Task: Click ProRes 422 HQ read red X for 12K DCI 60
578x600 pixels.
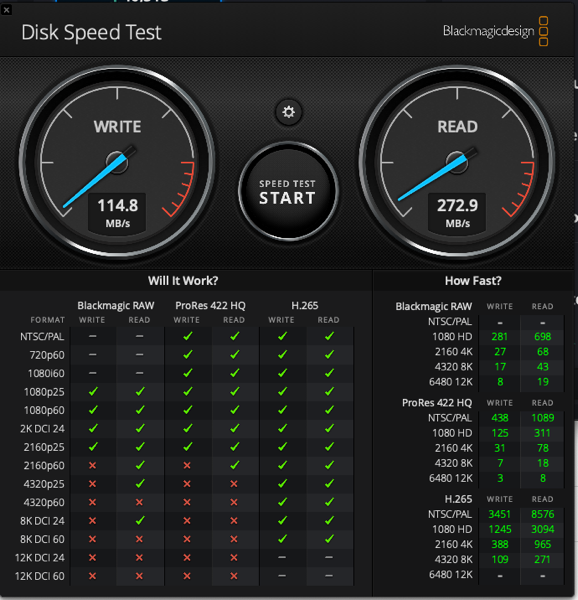Action: coord(234,576)
